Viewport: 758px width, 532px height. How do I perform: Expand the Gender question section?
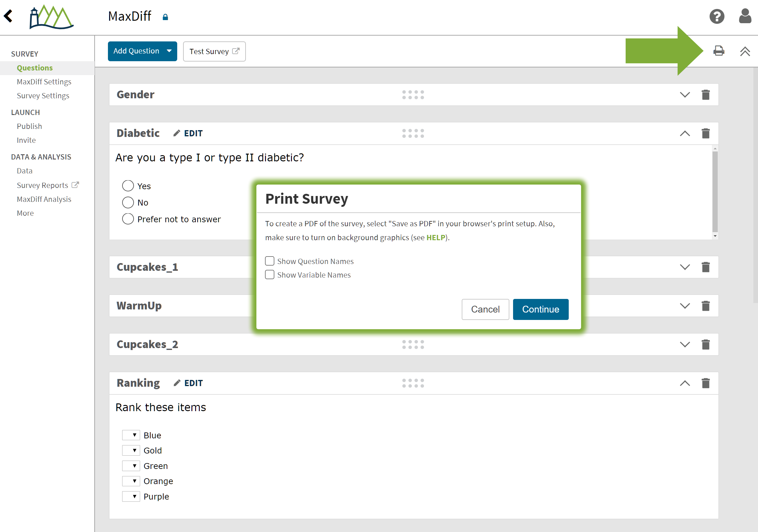click(x=684, y=94)
